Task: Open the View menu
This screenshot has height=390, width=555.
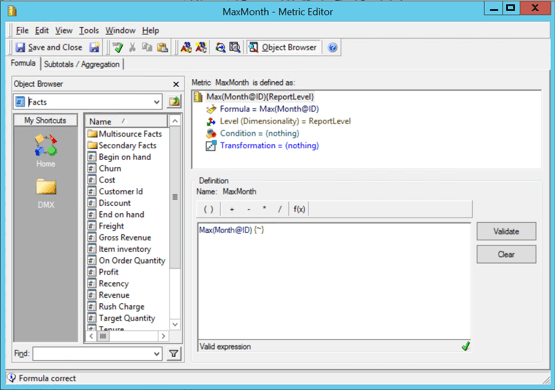Action: tap(64, 31)
